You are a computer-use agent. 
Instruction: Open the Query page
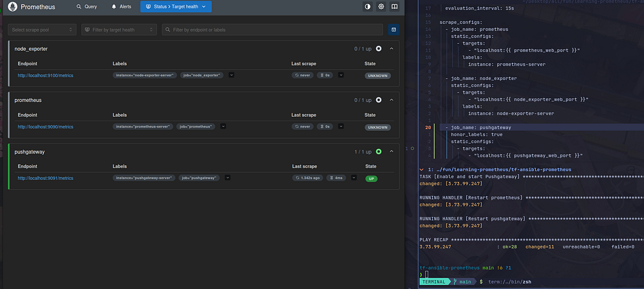coord(87,6)
